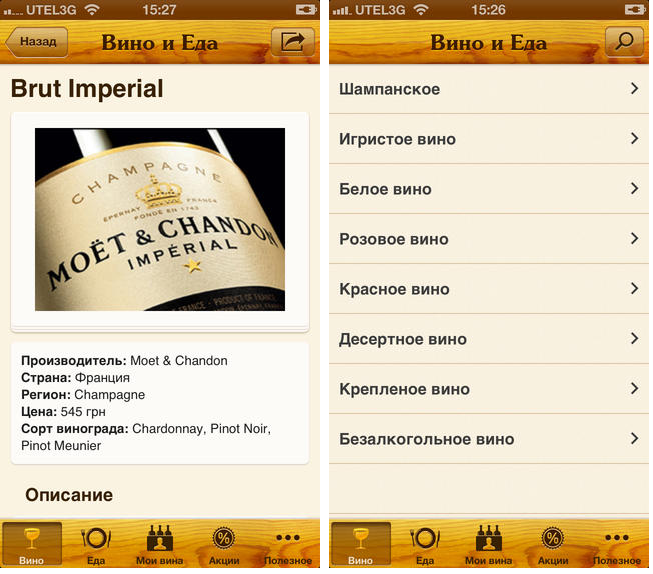Open the Красное вино category

489,289
